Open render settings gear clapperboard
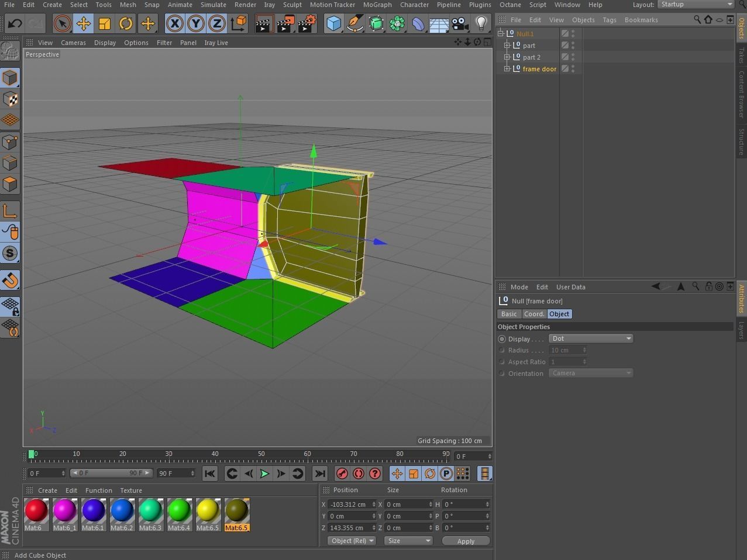Viewport: 747px width, 560px height. [x=307, y=23]
